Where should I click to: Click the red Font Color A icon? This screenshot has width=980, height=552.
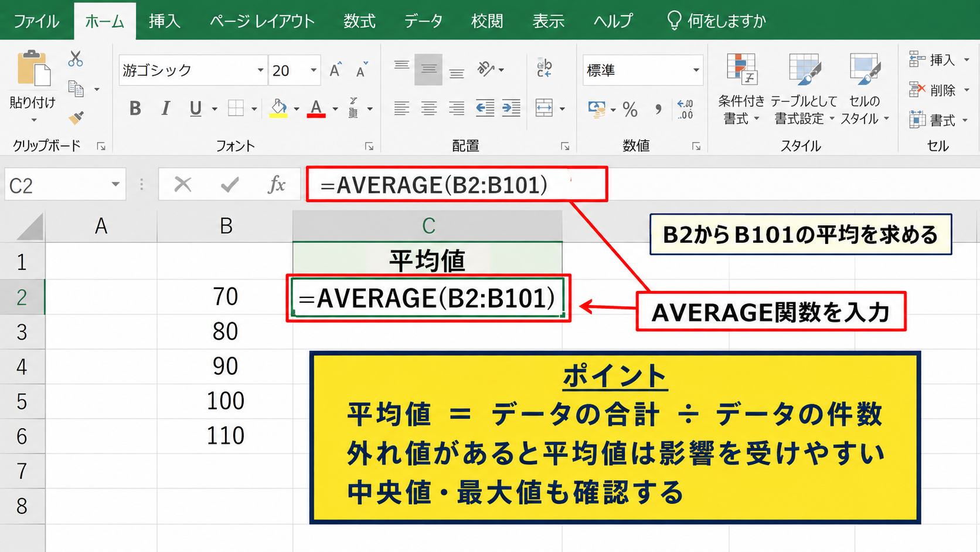pyautogui.click(x=317, y=108)
